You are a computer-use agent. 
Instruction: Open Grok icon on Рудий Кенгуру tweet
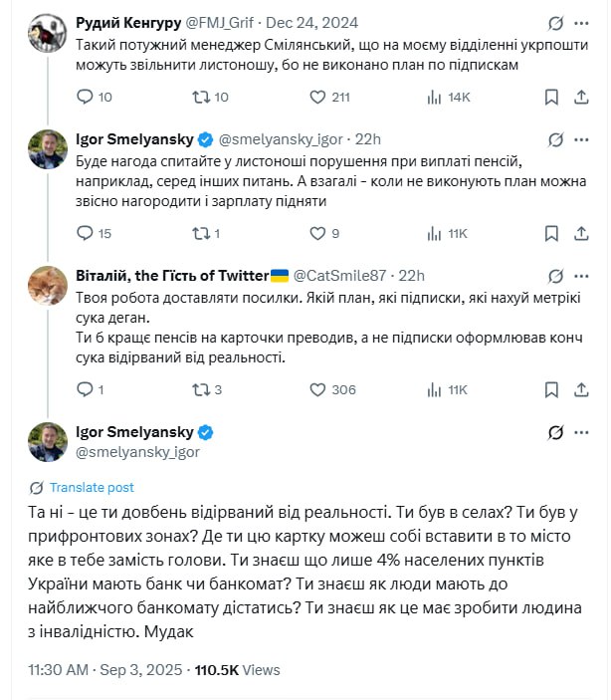click(x=555, y=22)
